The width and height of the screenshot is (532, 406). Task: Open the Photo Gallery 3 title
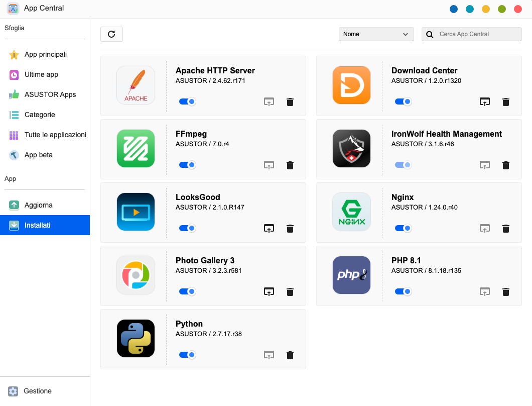[205, 261]
